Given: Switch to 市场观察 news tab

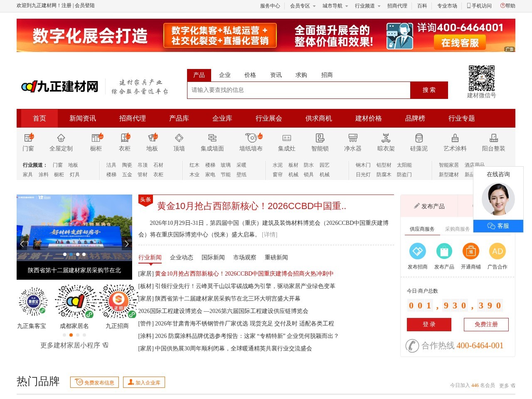Looking at the screenshot, I should pyautogui.click(x=245, y=257).
